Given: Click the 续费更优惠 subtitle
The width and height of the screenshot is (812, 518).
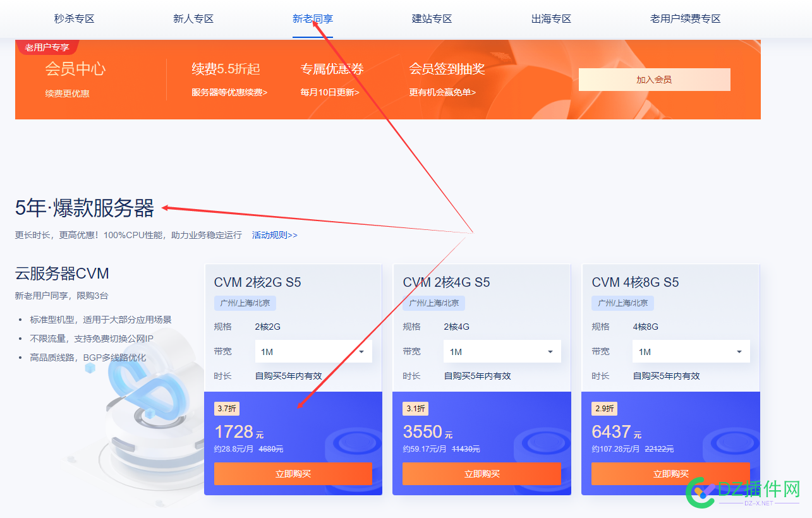Looking at the screenshot, I should (68, 93).
